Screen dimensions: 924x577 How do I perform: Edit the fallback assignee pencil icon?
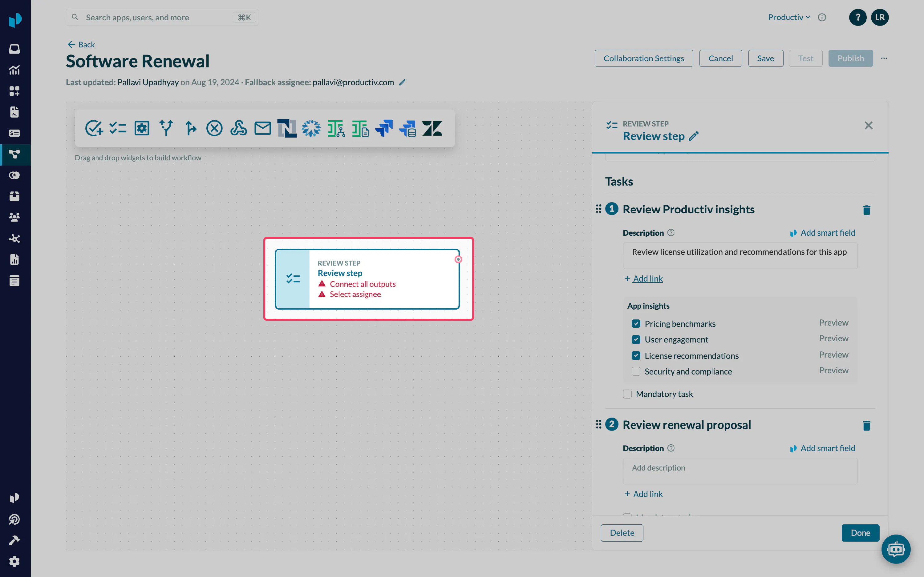click(x=402, y=82)
